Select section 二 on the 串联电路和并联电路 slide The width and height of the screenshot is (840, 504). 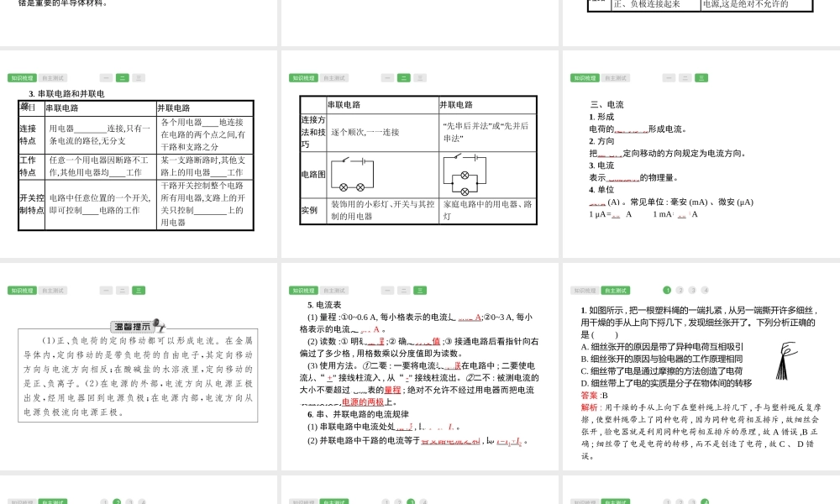(122, 78)
